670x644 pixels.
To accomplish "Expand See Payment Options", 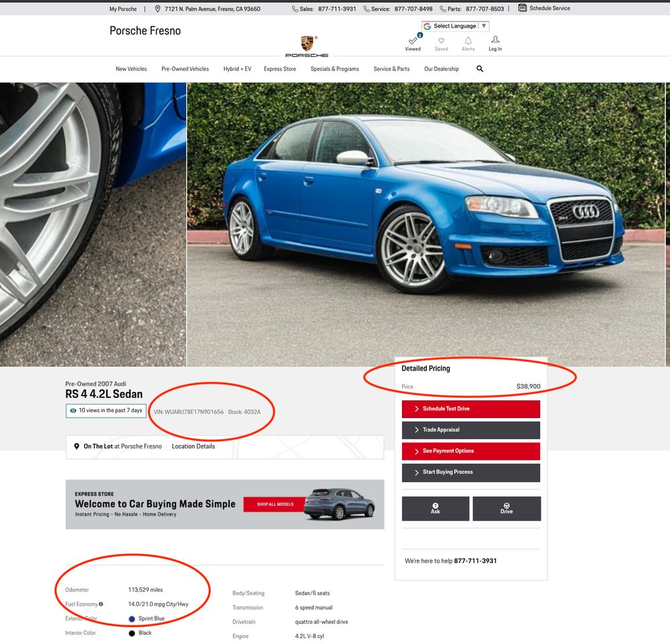I will point(471,451).
